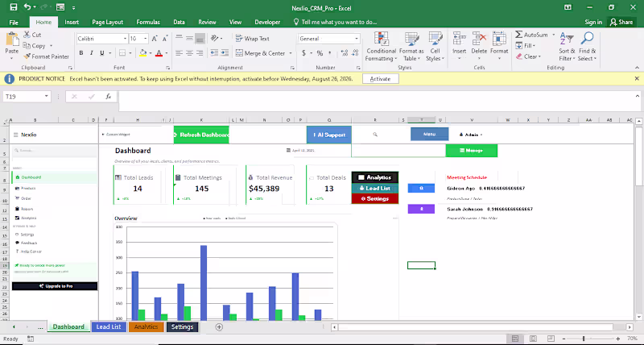644x345 pixels.
Task: Decrease font size with smaller A icon
Action: click(165, 39)
